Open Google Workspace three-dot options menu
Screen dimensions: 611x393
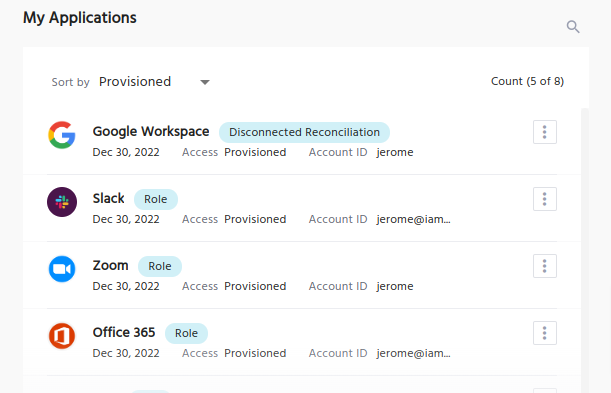tap(545, 132)
